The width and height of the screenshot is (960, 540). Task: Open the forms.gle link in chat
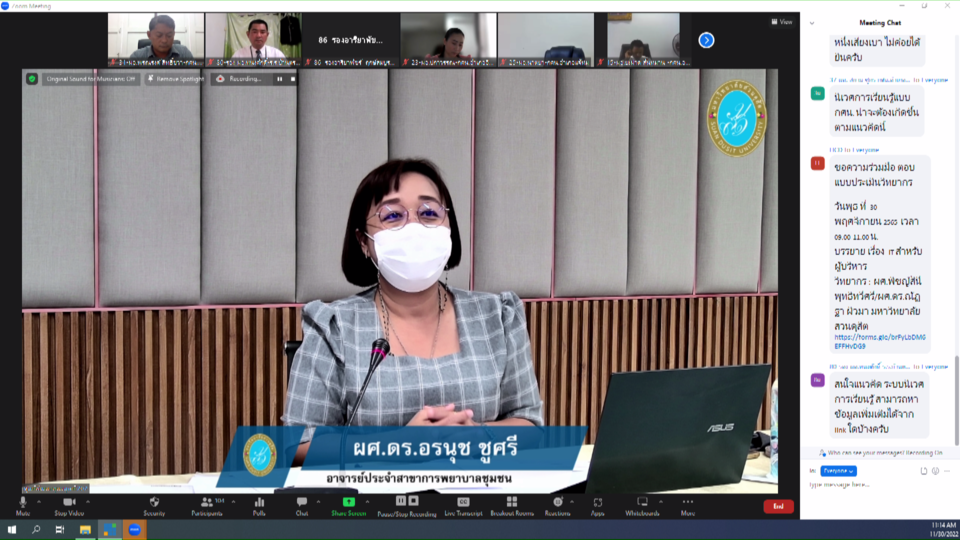(x=880, y=342)
